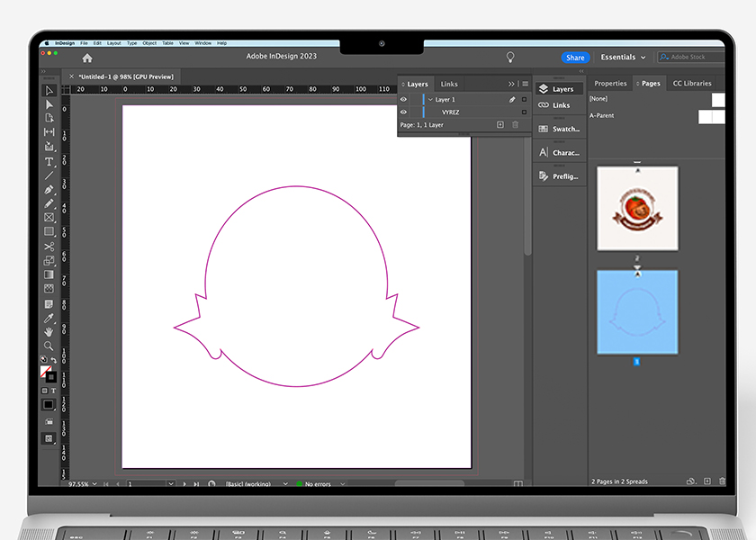Toggle visibility of the VYREZ object
The image size is (756, 540).
click(403, 112)
